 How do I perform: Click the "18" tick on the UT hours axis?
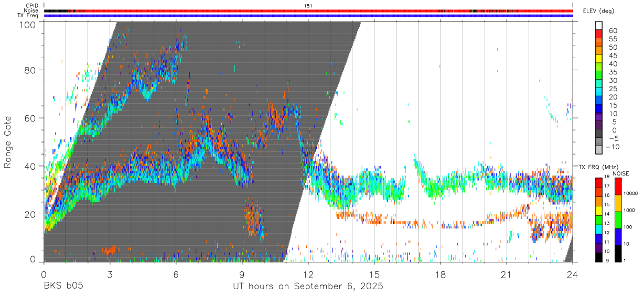click(x=441, y=274)
